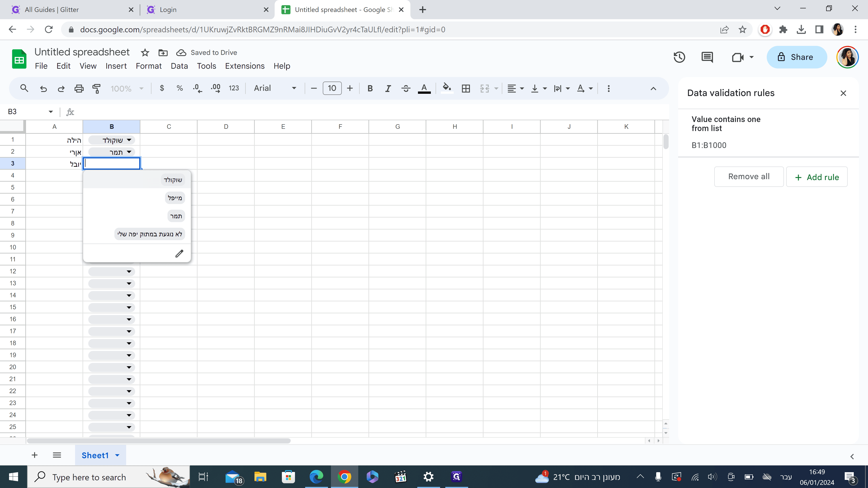Click Remove all button
Image resolution: width=868 pixels, height=488 pixels.
[x=749, y=176]
